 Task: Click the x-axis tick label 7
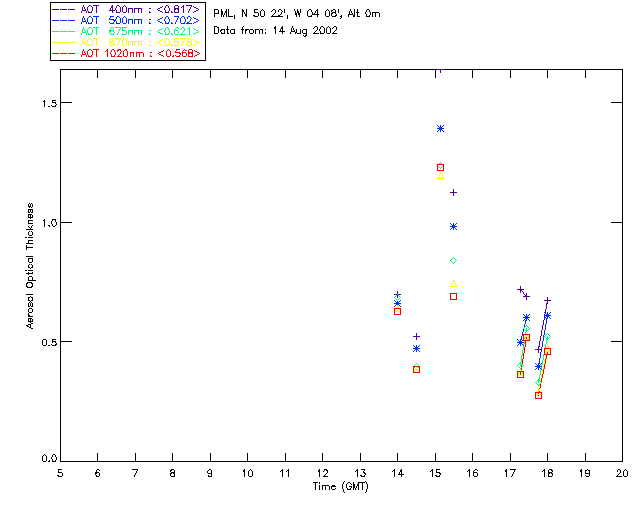(135, 473)
